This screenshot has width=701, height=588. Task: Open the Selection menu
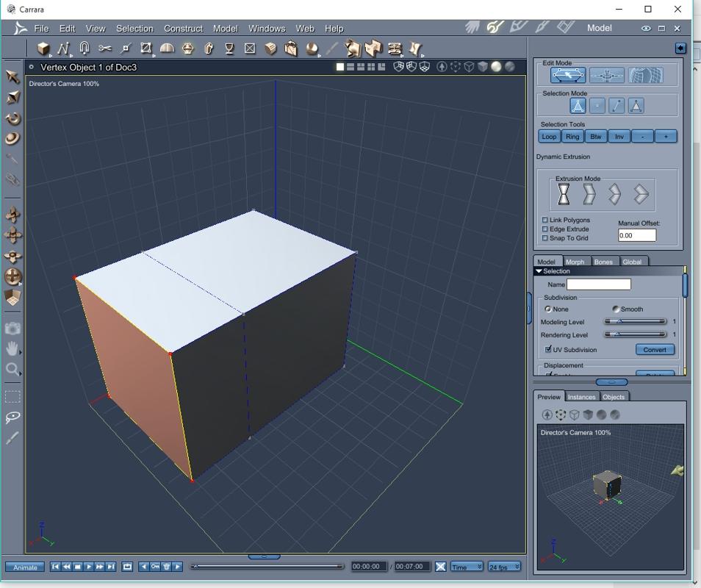(134, 28)
